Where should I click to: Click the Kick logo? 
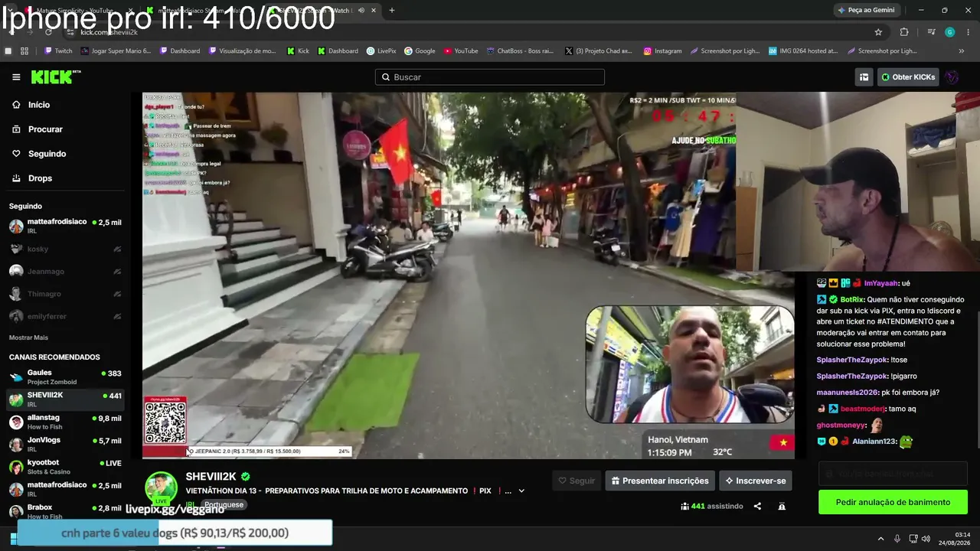tap(56, 77)
